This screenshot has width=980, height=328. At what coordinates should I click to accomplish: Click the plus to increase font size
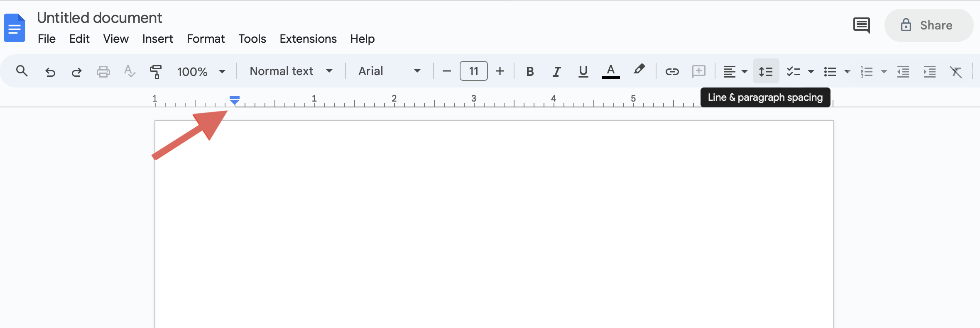[x=500, y=71]
